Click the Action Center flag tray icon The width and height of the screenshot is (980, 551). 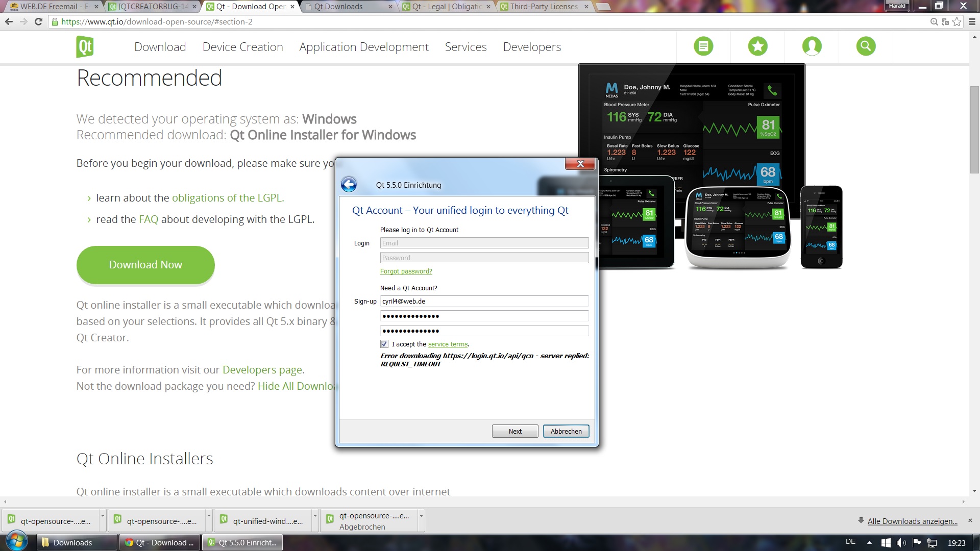click(917, 543)
